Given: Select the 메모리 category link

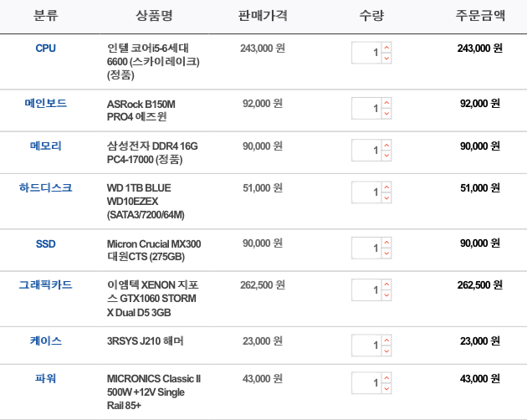Looking at the screenshot, I should 46,146.
